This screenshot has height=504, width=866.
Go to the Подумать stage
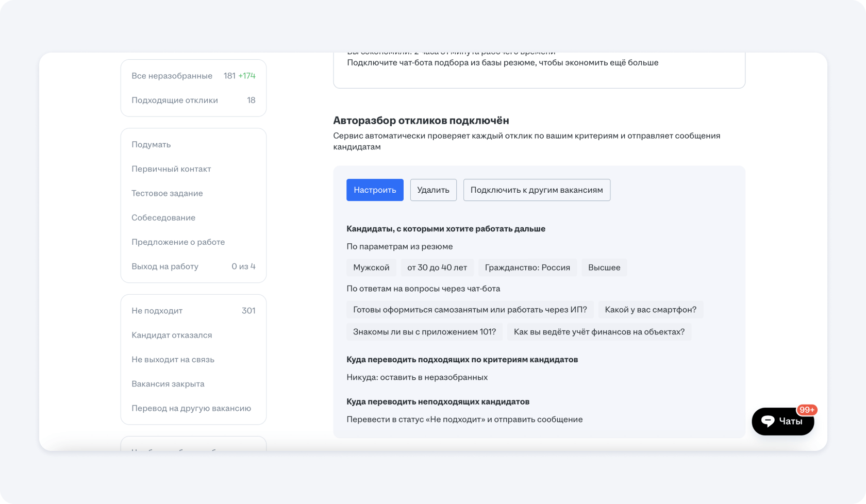pyautogui.click(x=151, y=144)
